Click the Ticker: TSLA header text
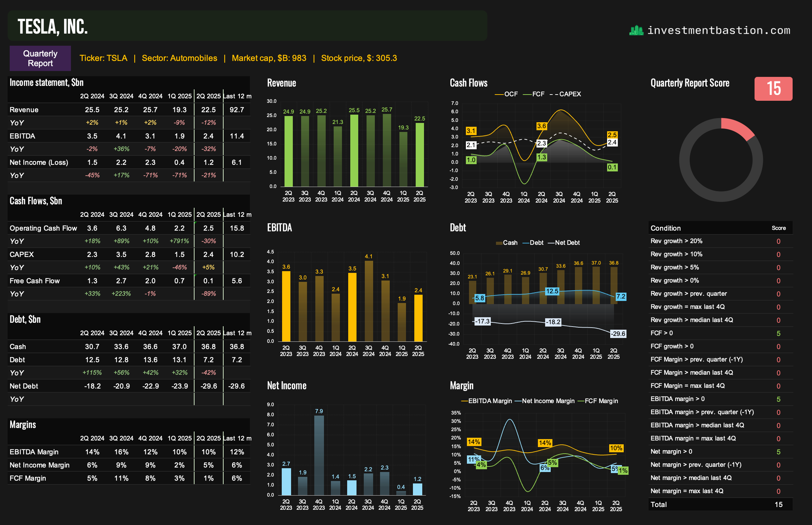Screen dimensions: 812x525 103,58
